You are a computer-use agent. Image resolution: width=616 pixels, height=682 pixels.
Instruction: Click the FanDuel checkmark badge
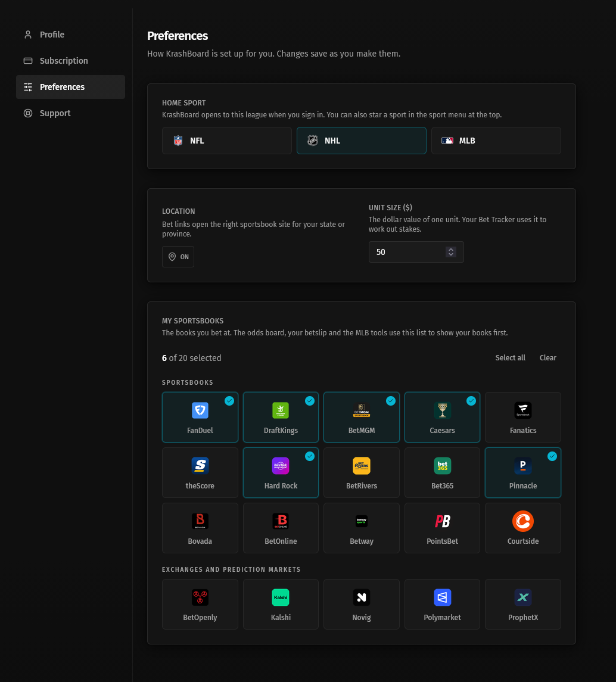229,401
